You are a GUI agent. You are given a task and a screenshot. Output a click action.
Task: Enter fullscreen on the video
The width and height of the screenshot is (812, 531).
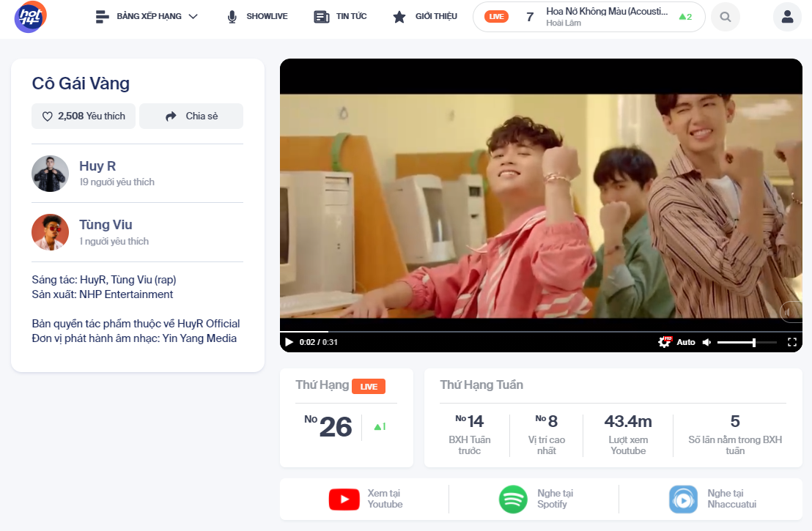tap(791, 341)
